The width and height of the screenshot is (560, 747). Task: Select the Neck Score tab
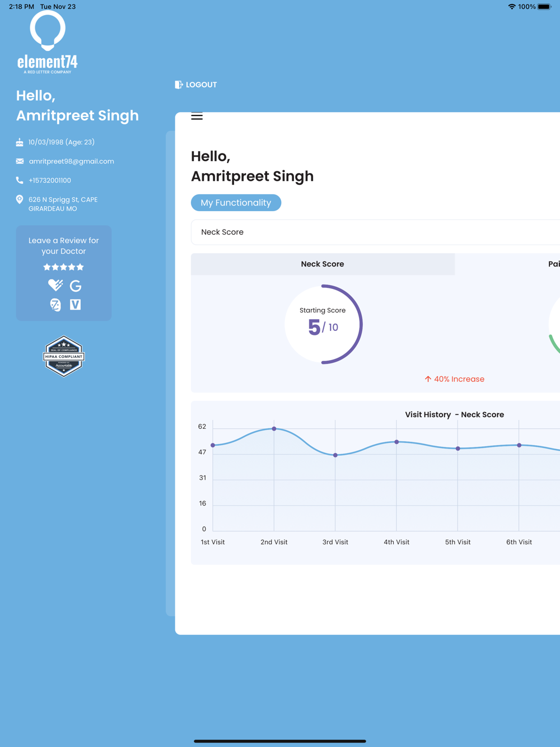point(323,264)
